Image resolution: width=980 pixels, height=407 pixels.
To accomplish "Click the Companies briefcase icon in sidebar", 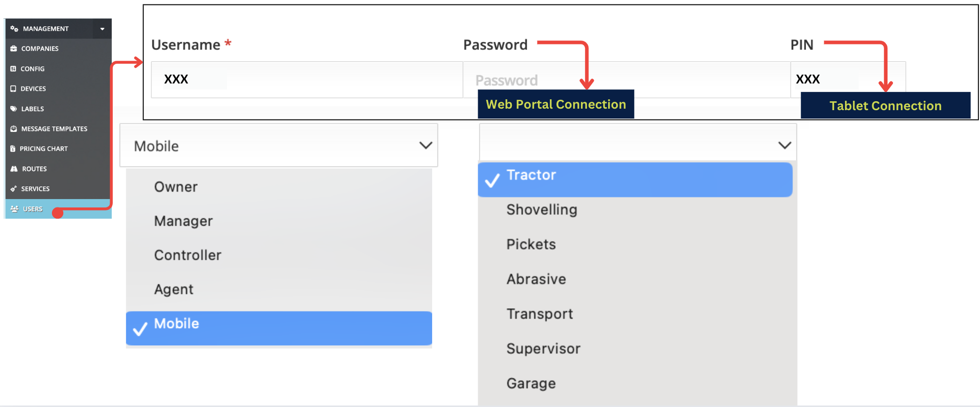I will pyautogui.click(x=14, y=48).
